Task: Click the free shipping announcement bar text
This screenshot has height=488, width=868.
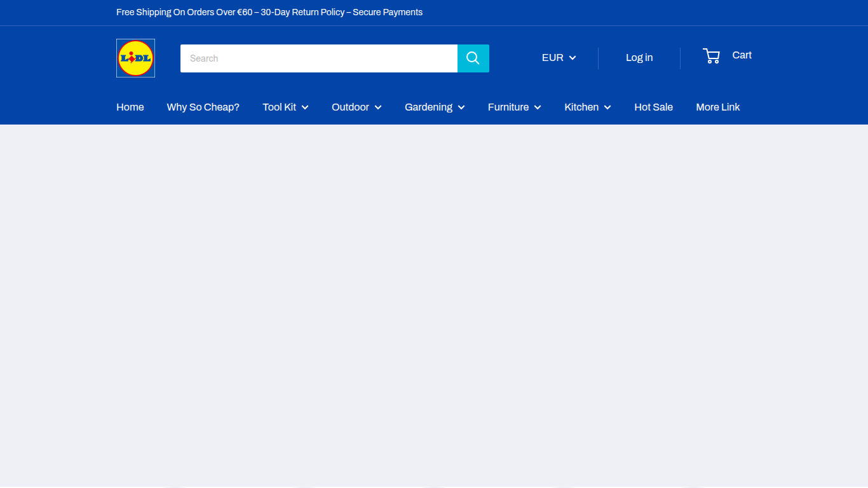Action: click(269, 12)
